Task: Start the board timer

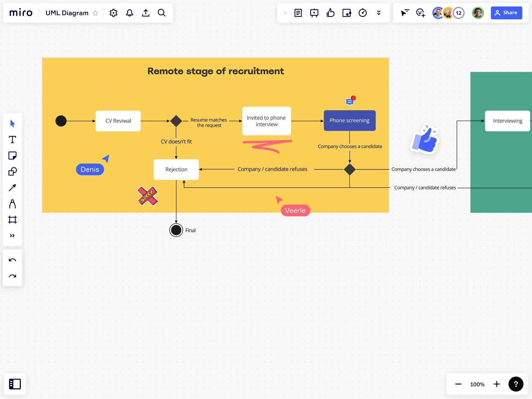Action: tap(362, 13)
